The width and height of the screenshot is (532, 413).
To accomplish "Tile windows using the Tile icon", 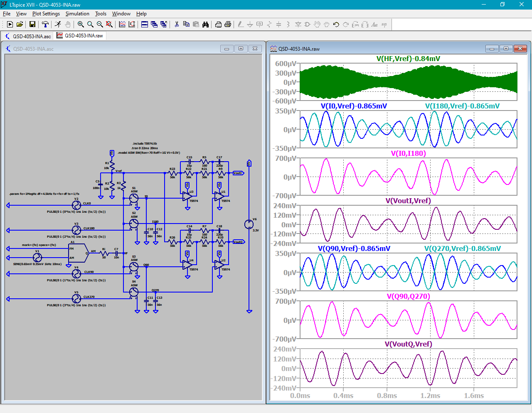I will 145,25.
